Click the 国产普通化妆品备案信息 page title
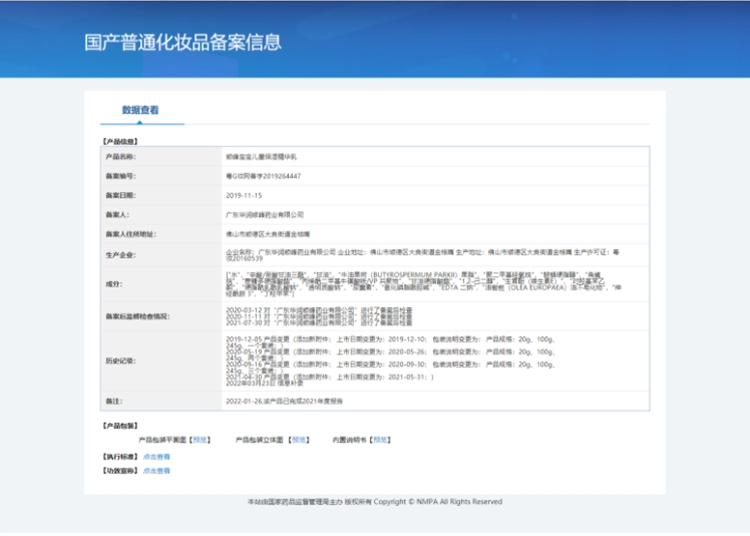 coord(183,42)
